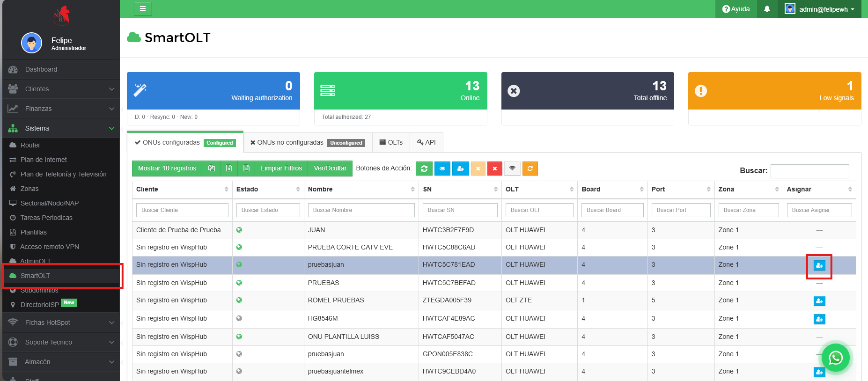Focus the main Buscar search field
This screenshot has width=868, height=381.
click(x=810, y=171)
